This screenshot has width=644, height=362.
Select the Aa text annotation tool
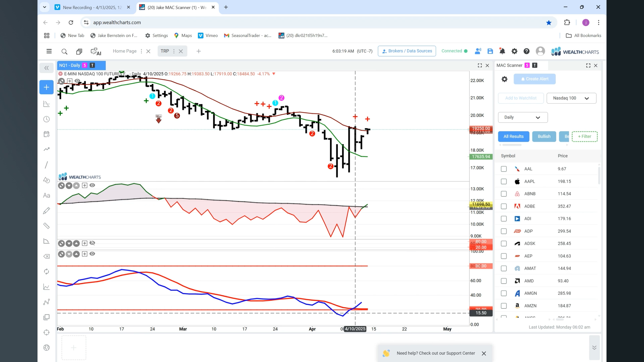click(46, 195)
